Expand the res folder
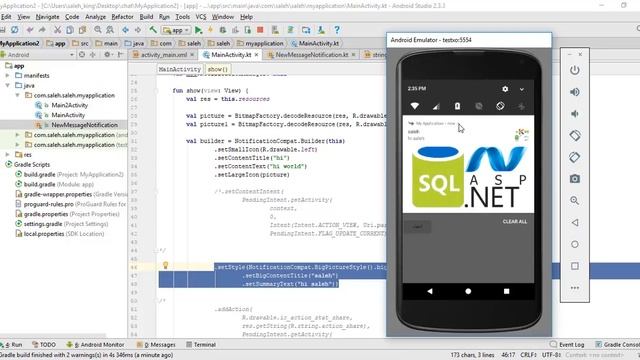640x360 pixels. tap(7, 154)
